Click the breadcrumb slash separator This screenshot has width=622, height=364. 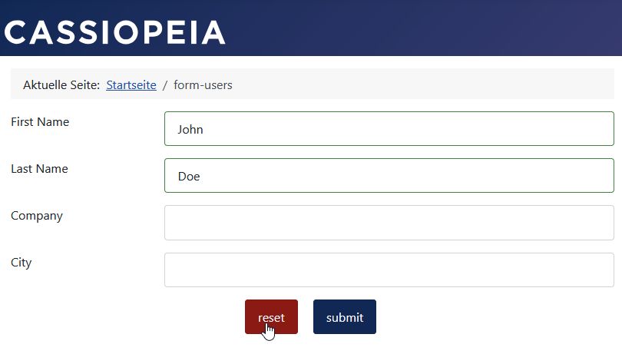[164, 85]
